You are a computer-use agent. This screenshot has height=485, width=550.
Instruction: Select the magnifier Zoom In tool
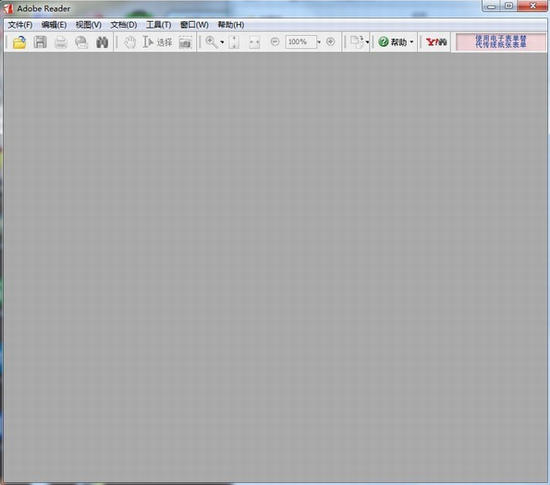pyautogui.click(x=212, y=42)
